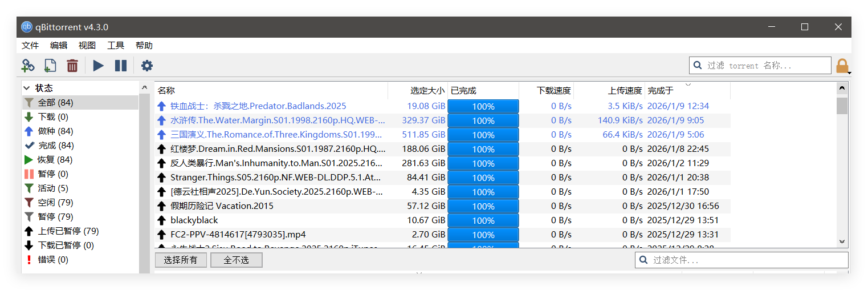Sort by the 名称 column header
Screen dimensions: 868x290
(271, 90)
